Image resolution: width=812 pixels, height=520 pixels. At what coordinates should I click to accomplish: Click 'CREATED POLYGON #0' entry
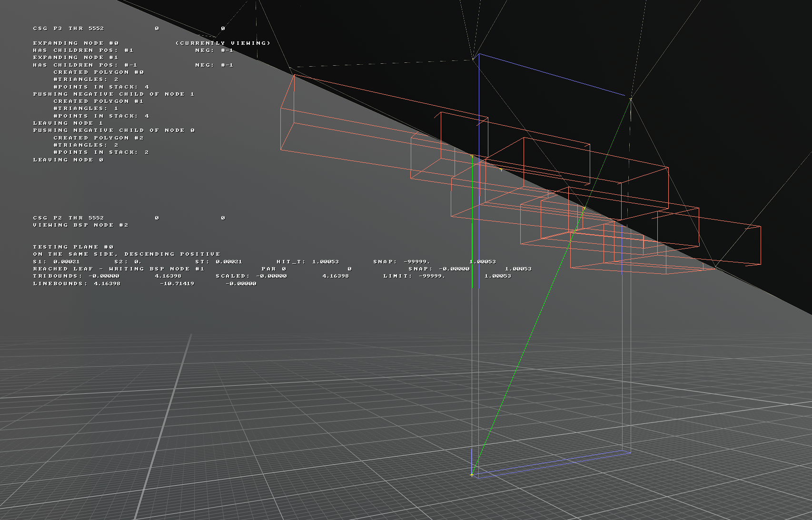coord(99,72)
